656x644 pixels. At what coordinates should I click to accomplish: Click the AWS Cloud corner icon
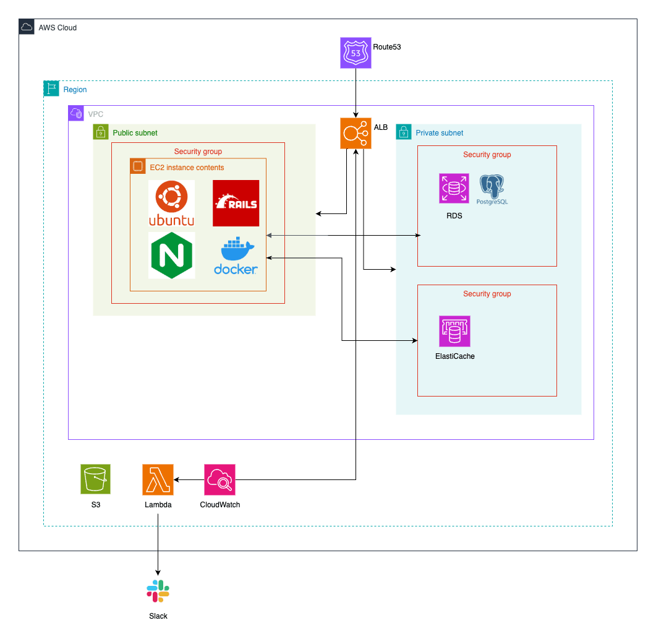(27, 27)
